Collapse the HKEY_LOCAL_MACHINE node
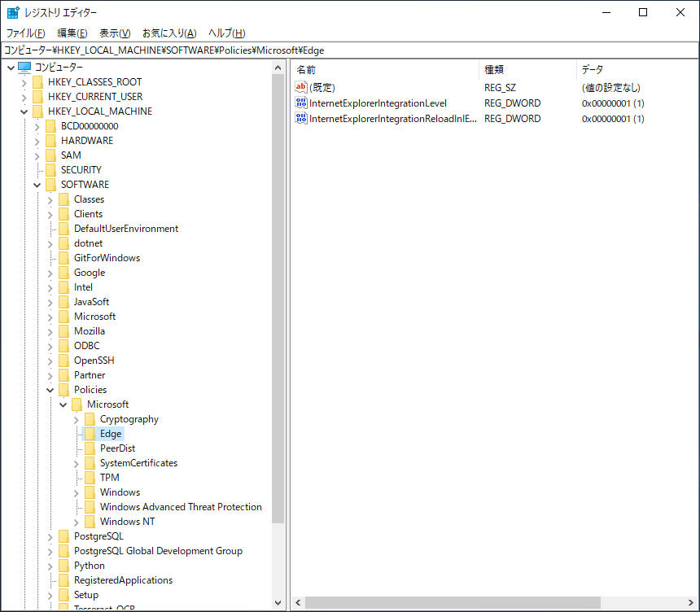Image resolution: width=700 pixels, height=612 pixels. 24,111
